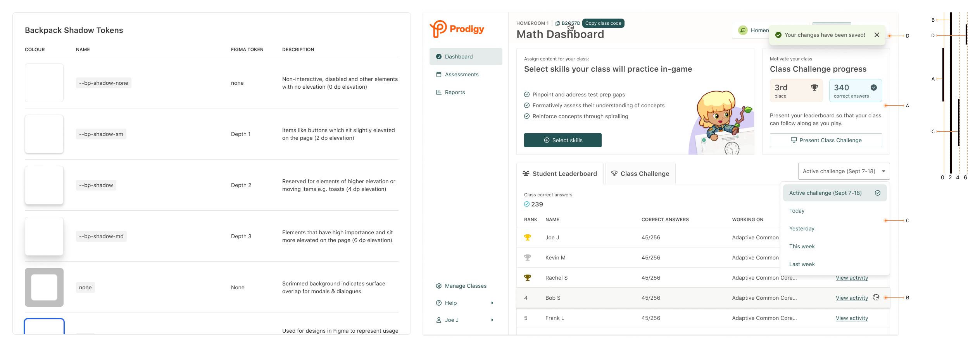Click the bronze trophy beside Rachel S
Image resolution: width=980 pixels, height=347 pixels.
tap(528, 278)
